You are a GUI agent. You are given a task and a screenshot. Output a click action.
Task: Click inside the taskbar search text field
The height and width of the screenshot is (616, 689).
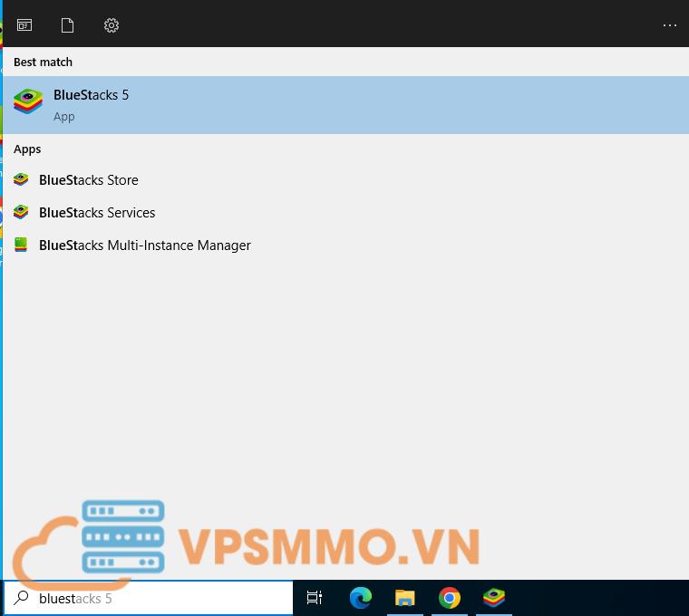pyautogui.click(x=163, y=598)
